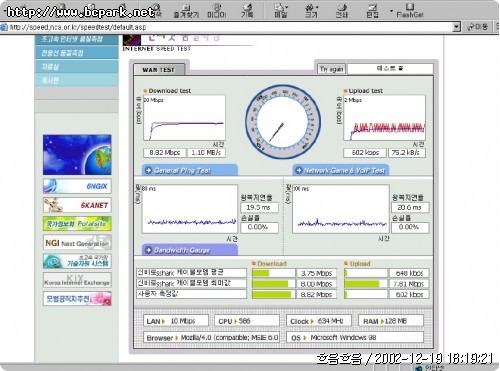500x371 pixels.
Task: Click the page icon in address bar
Action: [x=4, y=27]
